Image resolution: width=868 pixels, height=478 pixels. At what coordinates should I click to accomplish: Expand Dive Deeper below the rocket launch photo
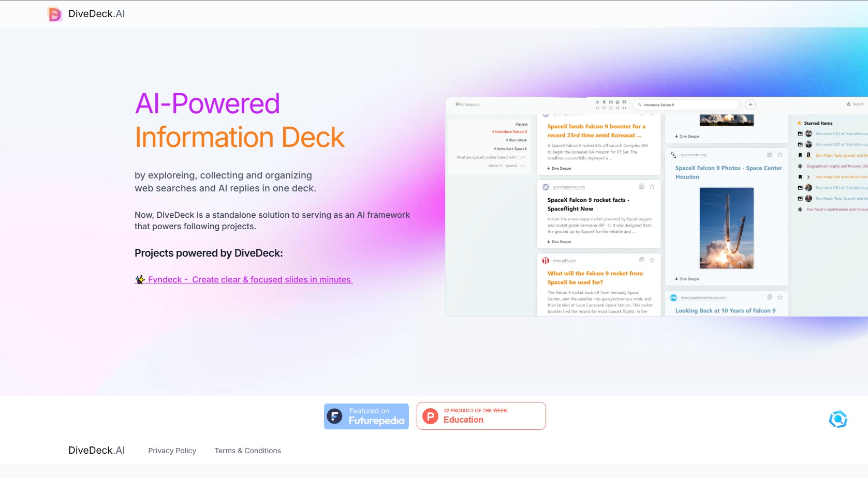pos(687,279)
